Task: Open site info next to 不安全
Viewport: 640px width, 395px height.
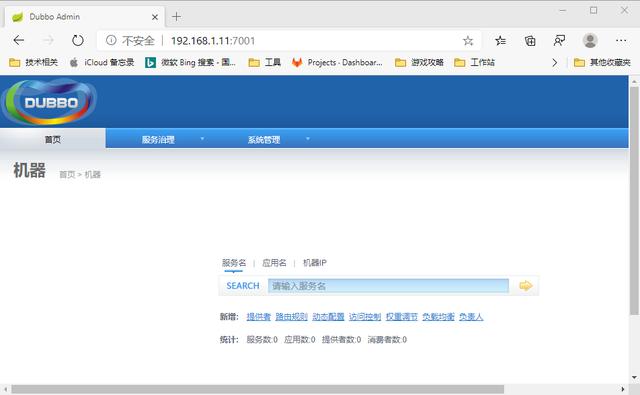Action: pyautogui.click(x=111, y=40)
